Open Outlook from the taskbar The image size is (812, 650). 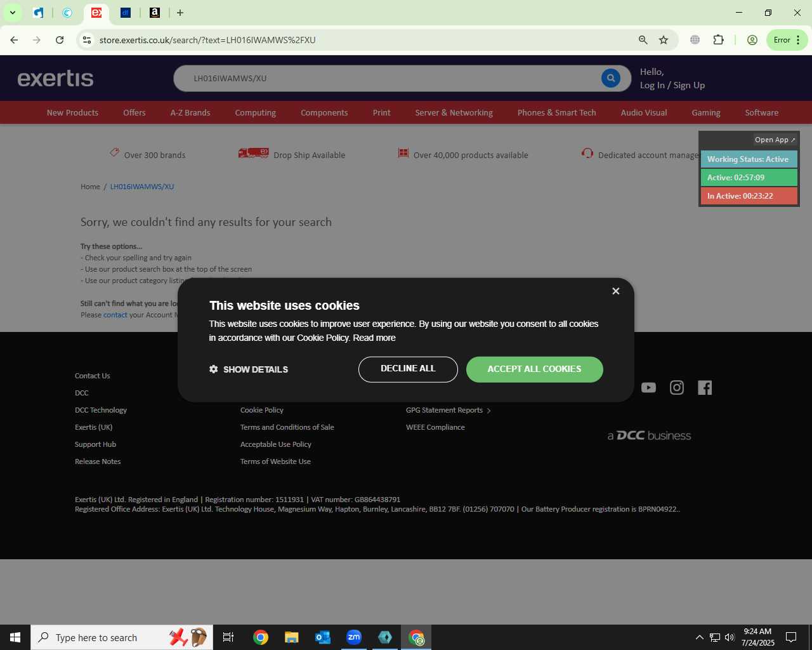[x=323, y=637]
